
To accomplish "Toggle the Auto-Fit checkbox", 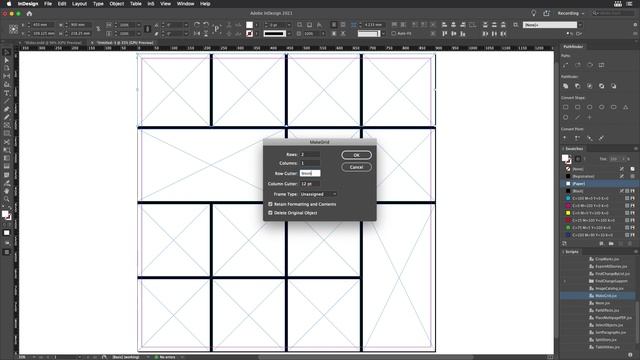I will point(394,33).
